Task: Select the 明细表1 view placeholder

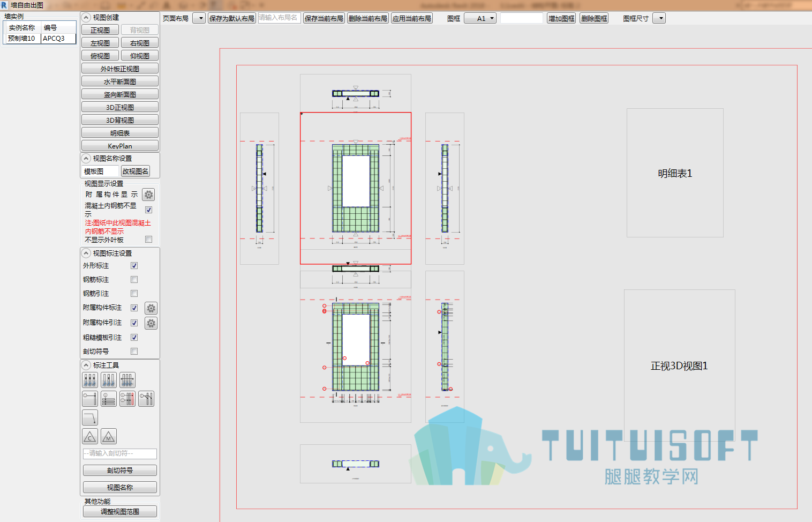Action: [675, 173]
